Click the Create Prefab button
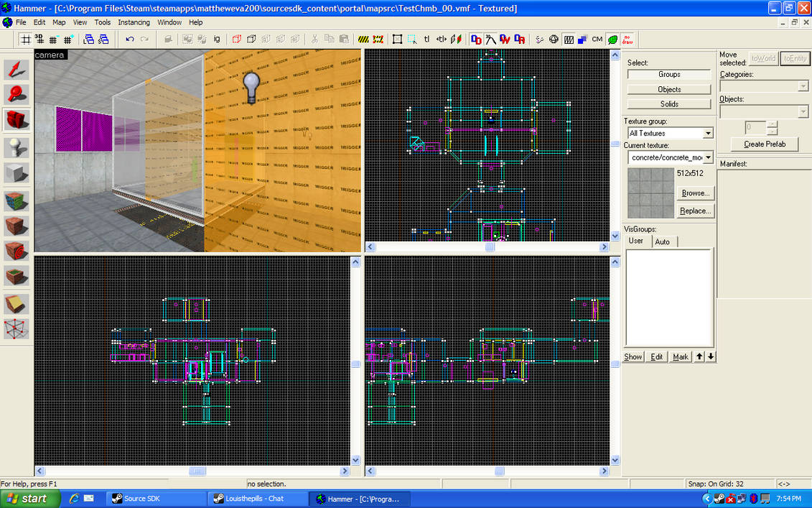The image size is (812, 508). click(765, 144)
